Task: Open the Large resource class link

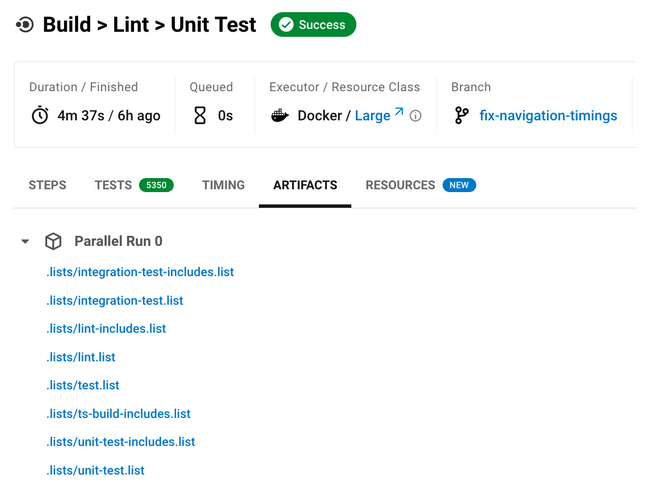Action: [x=373, y=116]
